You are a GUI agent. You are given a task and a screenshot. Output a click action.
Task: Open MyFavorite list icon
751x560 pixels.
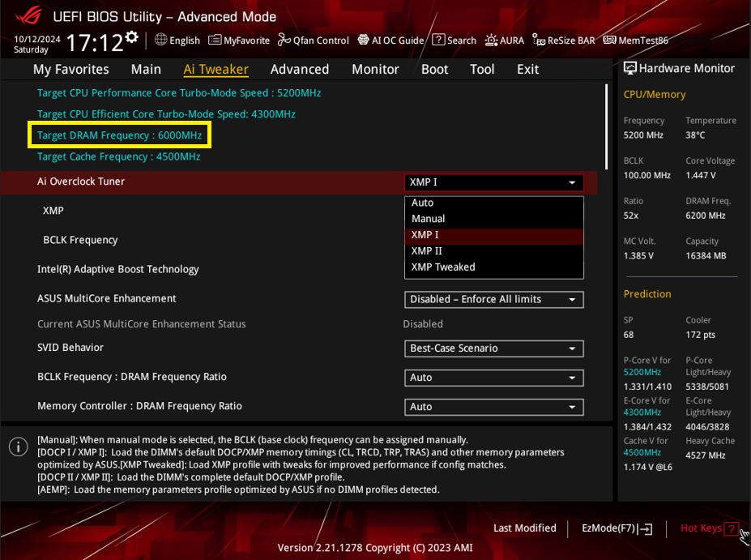click(x=215, y=40)
